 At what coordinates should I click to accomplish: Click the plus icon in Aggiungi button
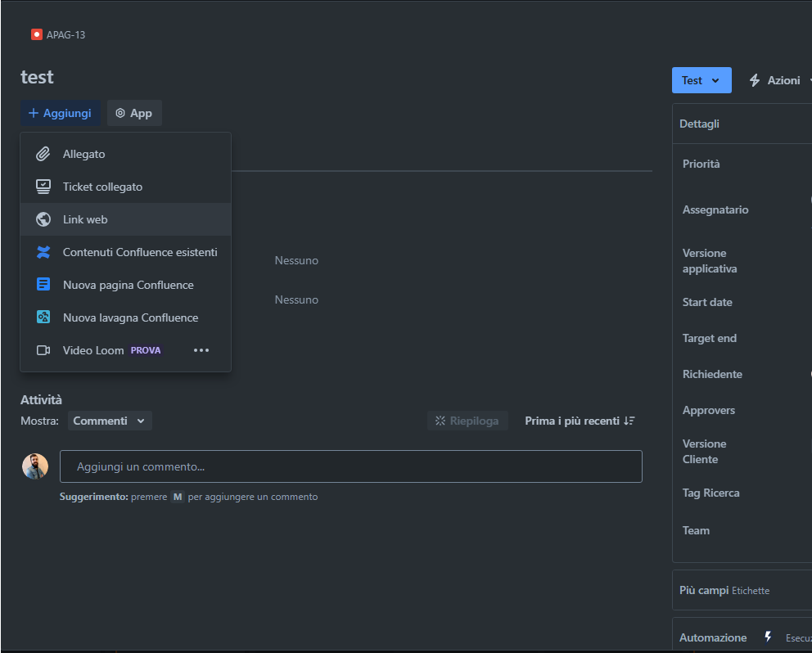coord(33,113)
